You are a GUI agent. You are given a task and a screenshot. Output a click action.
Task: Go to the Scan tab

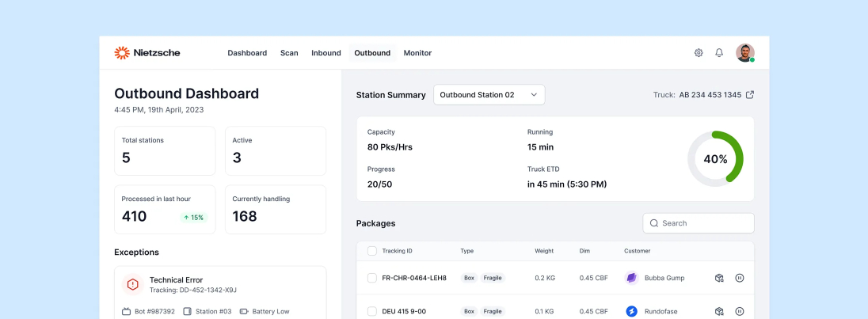tap(289, 53)
